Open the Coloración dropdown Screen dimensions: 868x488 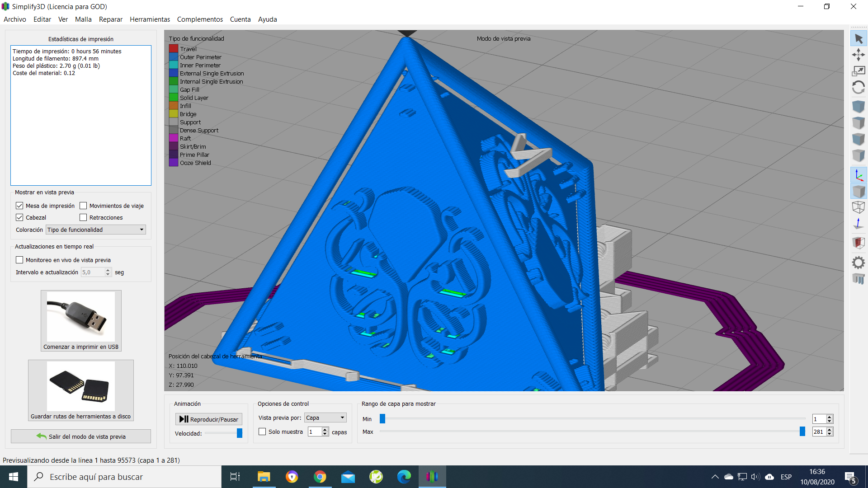96,230
